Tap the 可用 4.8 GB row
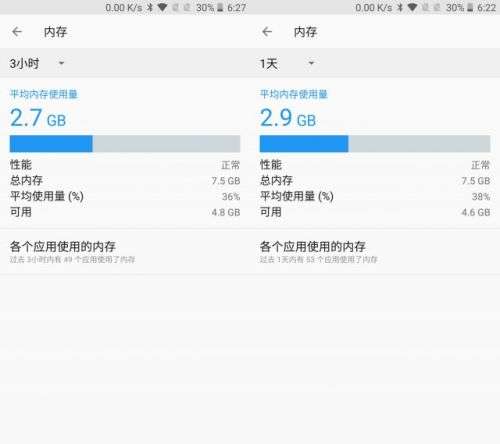Image resolution: width=500 pixels, height=444 pixels. click(125, 212)
